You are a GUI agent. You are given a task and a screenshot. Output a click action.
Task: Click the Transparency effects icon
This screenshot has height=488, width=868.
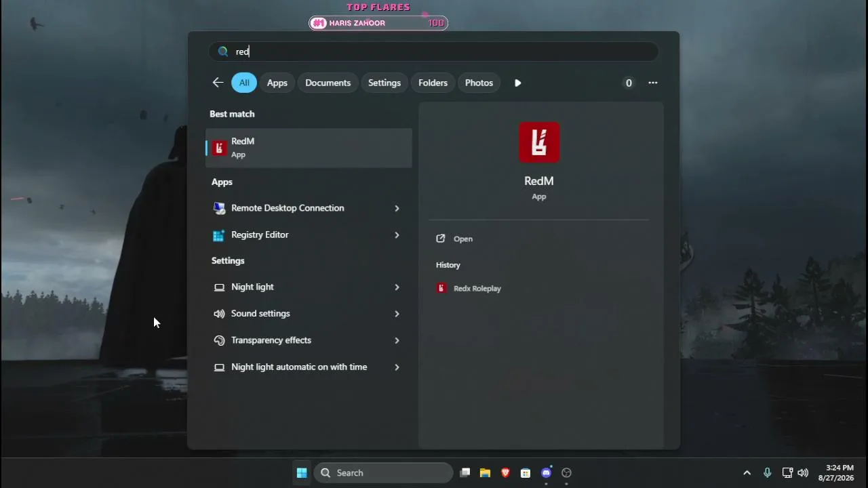click(x=219, y=340)
